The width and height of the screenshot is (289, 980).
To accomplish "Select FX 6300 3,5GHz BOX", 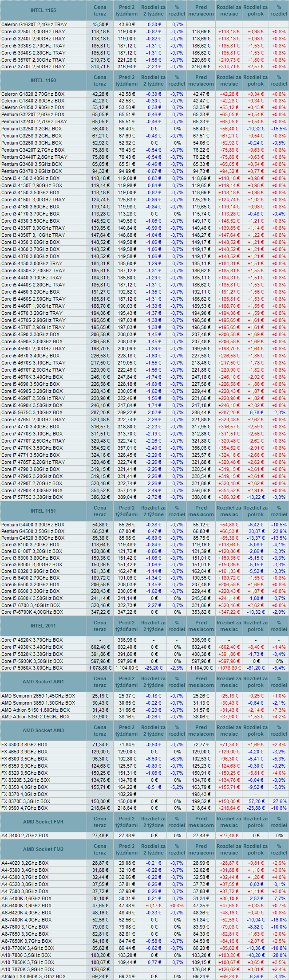I will (24, 759).
